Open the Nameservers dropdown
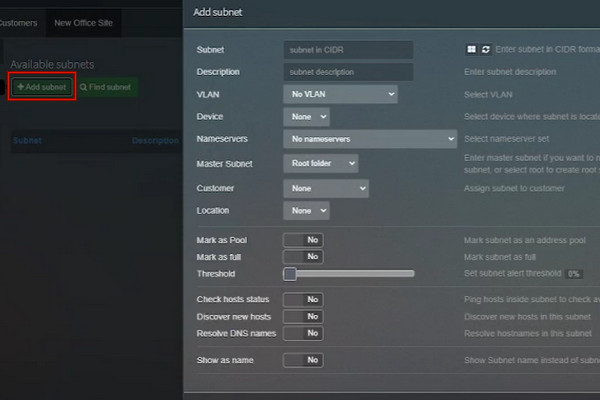The height and width of the screenshot is (400, 600). [x=370, y=139]
